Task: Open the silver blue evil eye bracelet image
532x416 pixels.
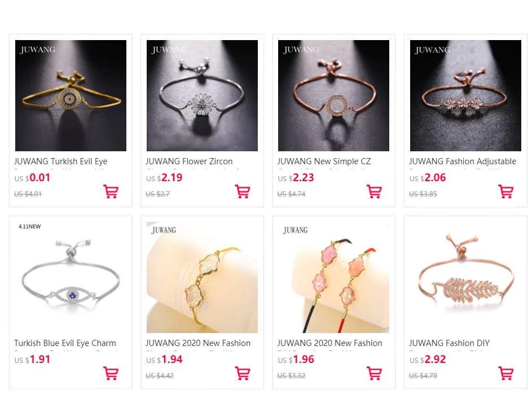Action: click(x=71, y=277)
